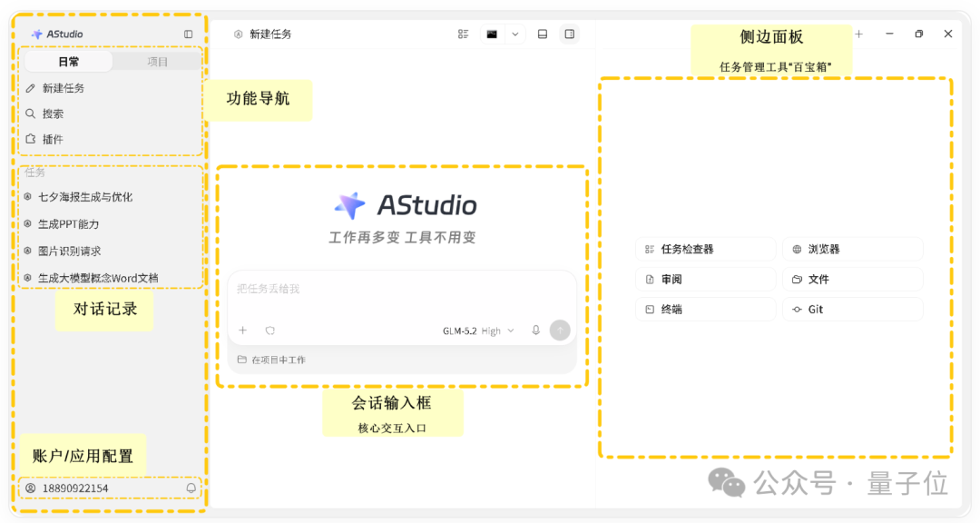Click the round send arrow button
980x523 pixels.
(x=560, y=331)
